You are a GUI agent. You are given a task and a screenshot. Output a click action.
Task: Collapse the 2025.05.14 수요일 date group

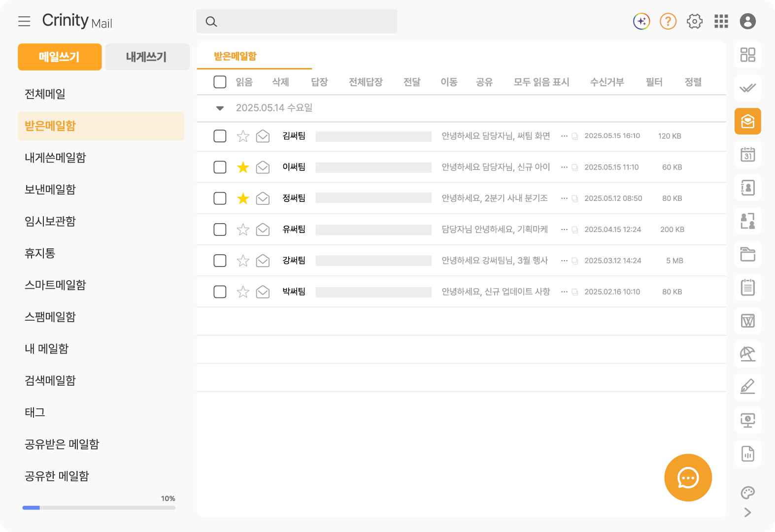(x=220, y=108)
